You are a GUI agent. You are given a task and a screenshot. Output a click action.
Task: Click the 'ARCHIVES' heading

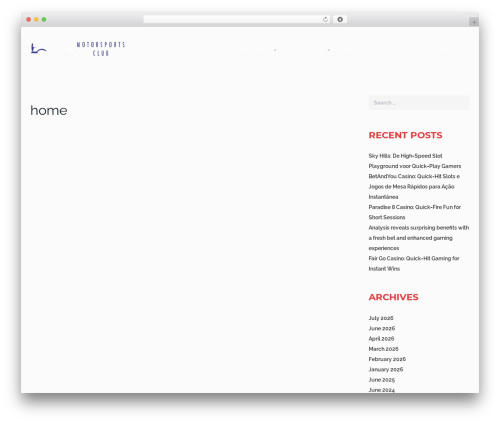click(393, 297)
